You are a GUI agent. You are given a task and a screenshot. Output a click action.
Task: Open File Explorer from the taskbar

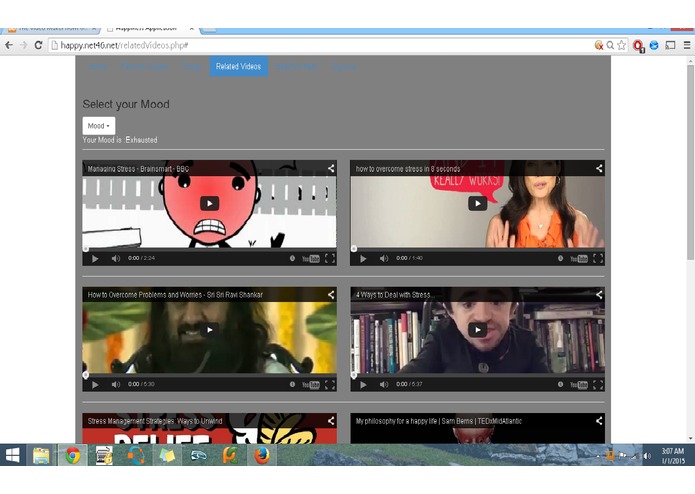coord(41,455)
